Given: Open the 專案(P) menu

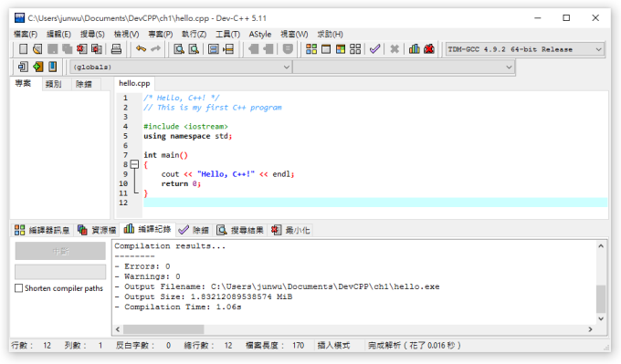Looking at the screenshot, I should (x=161, y=34).
